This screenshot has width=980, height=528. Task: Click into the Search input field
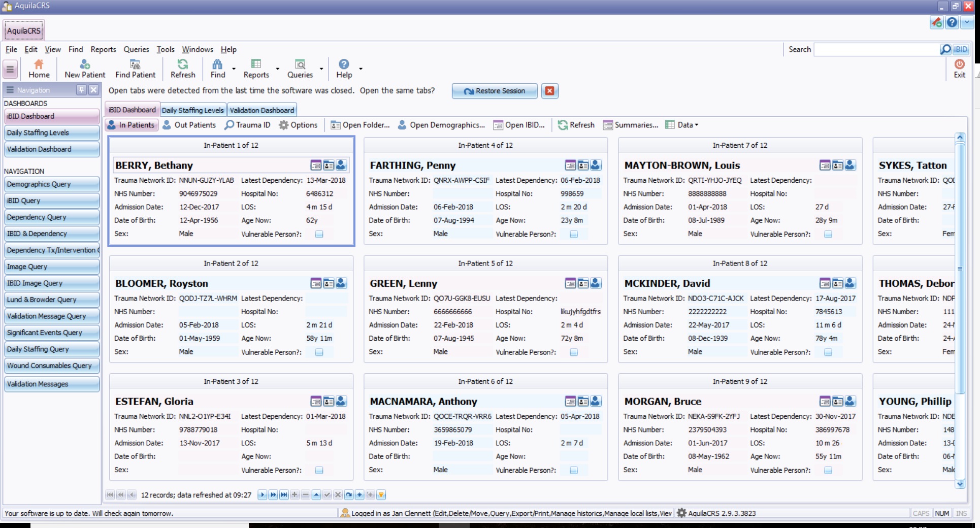[x=876, y=49]
